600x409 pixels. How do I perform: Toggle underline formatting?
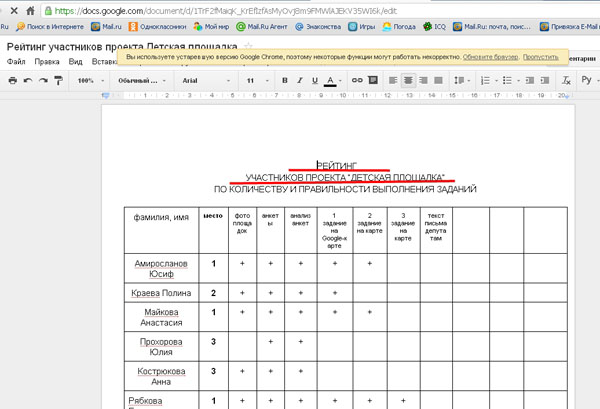click(x=315, y=80)
